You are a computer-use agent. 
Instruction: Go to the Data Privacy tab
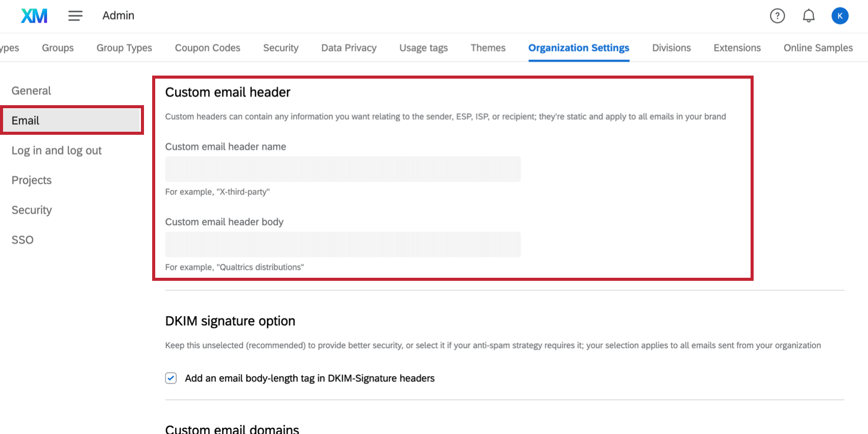[x=349, y=47]
